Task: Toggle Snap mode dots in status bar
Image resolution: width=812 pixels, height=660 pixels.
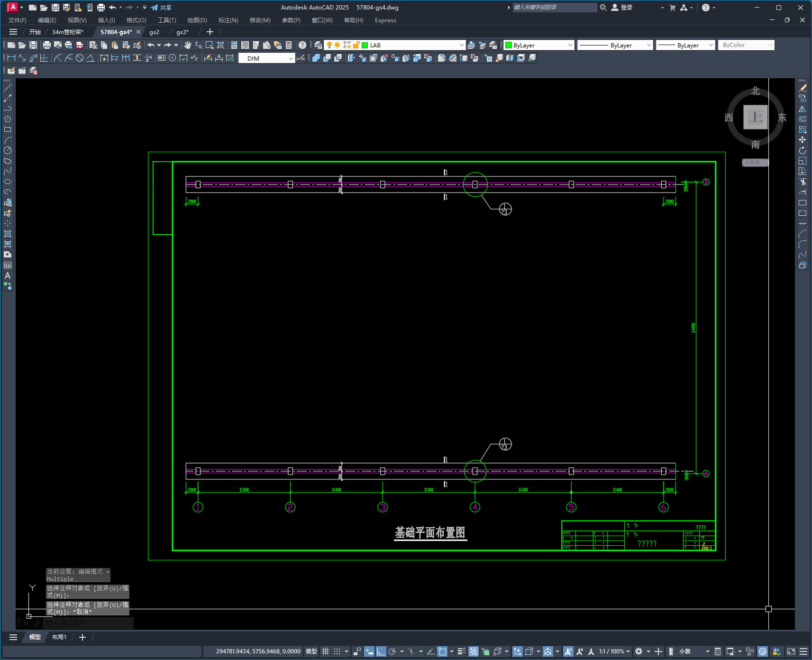Action: (x=337, y=651)
